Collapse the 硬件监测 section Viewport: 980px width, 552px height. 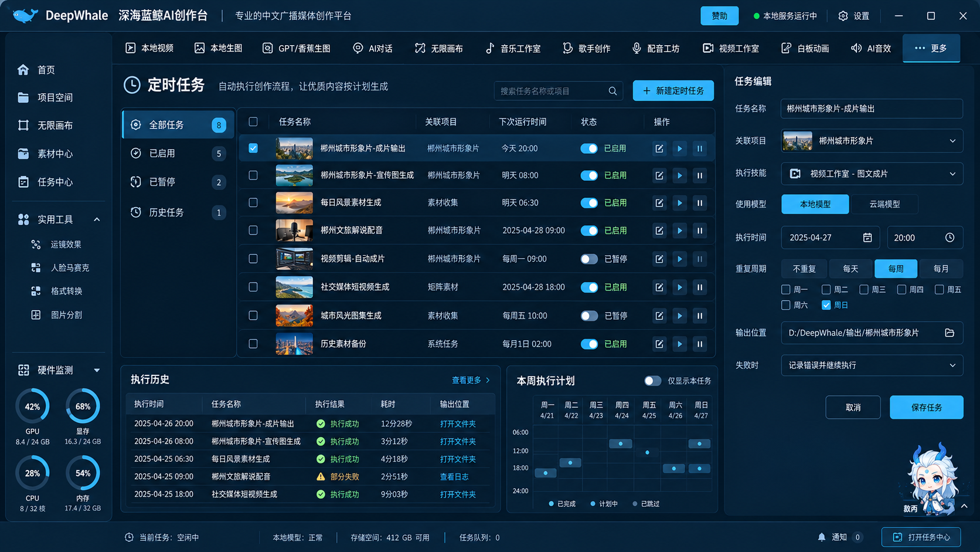click(x=97, y=370)
